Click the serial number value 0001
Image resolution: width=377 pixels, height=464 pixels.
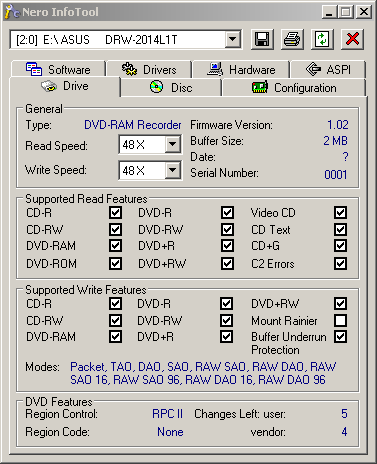click(x=336, y=174)
